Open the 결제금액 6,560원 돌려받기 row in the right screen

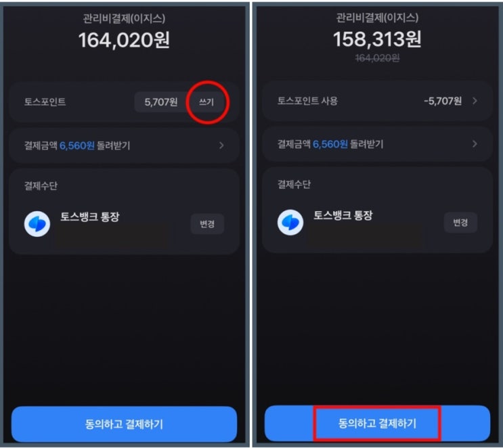[x=377, y=144]
